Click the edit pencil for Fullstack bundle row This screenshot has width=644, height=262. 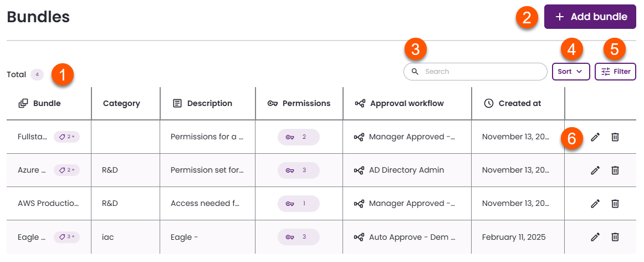(x=595, y=137)
